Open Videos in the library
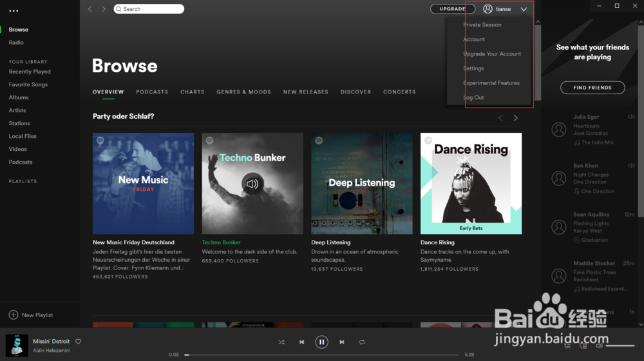This screenshot has height=361, width=644. (x=17, y=150)
